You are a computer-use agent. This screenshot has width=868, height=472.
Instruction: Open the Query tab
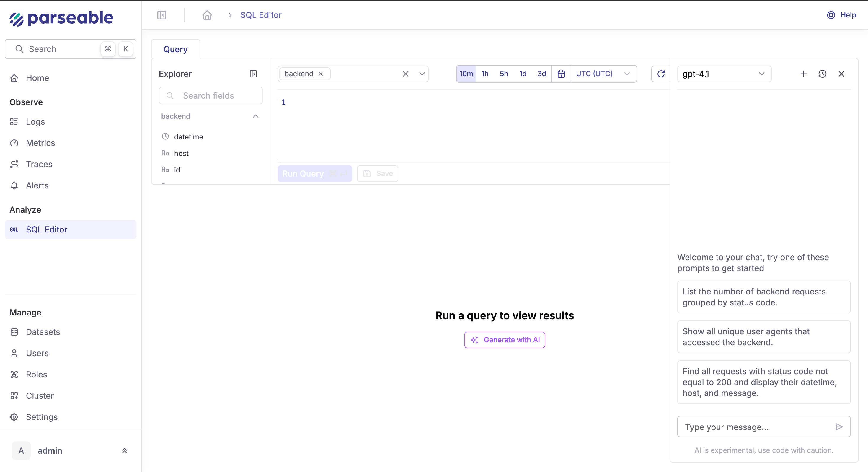(175, 49)
